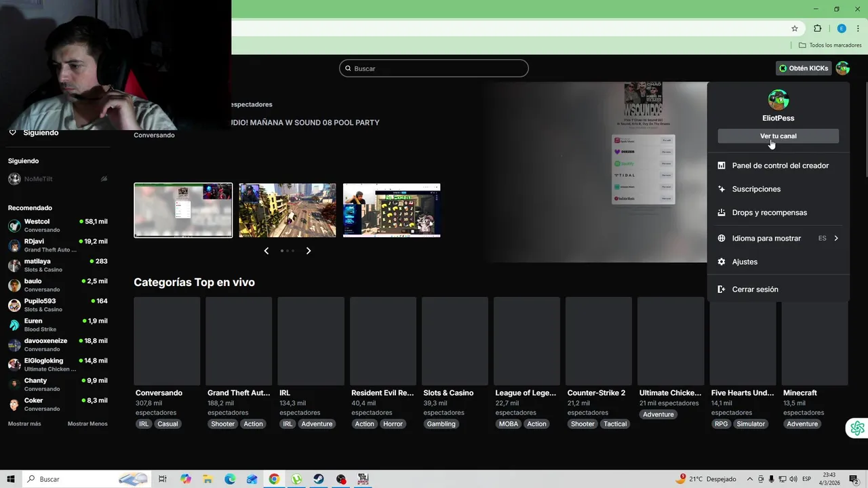Click Westcol channel avatar in sidebar

[14, 226]
